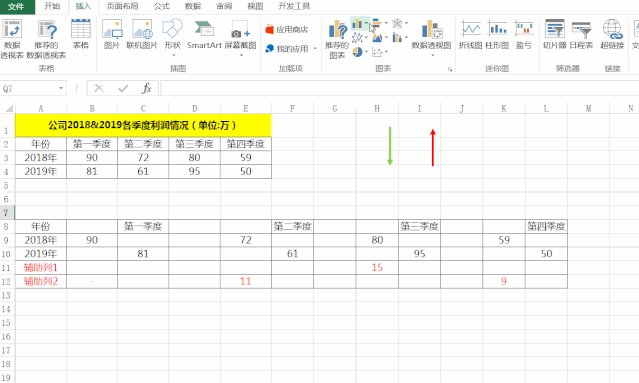Viewport: 639px width, 383px height.
Task: Click the formula bar input field
Action: (399, 88)
